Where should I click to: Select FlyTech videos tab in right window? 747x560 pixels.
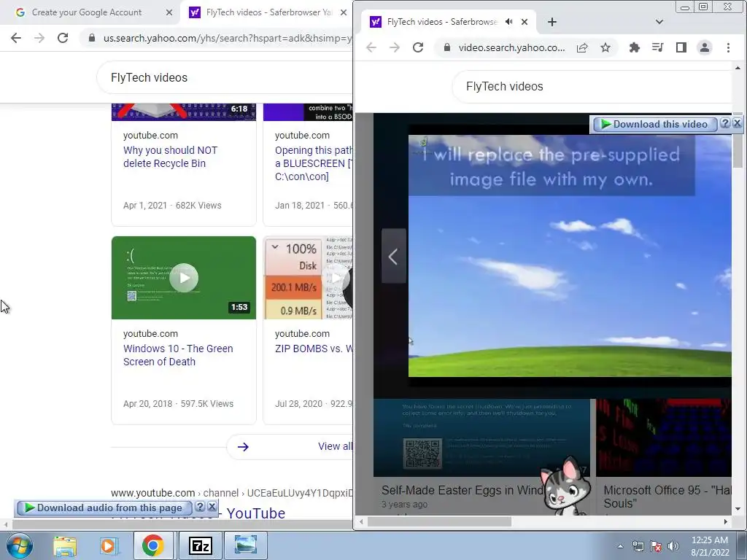441,22
